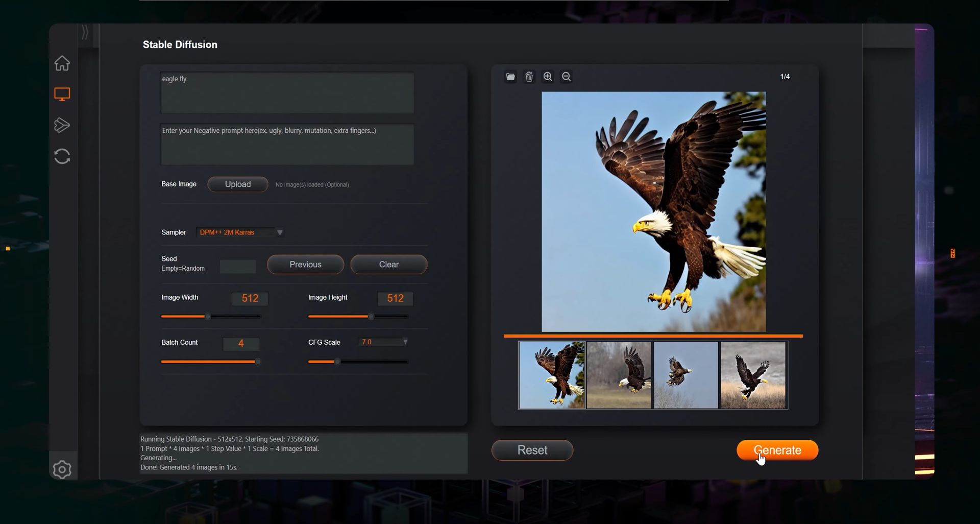Open the Home screen from the sidebar

click(62, 63)
